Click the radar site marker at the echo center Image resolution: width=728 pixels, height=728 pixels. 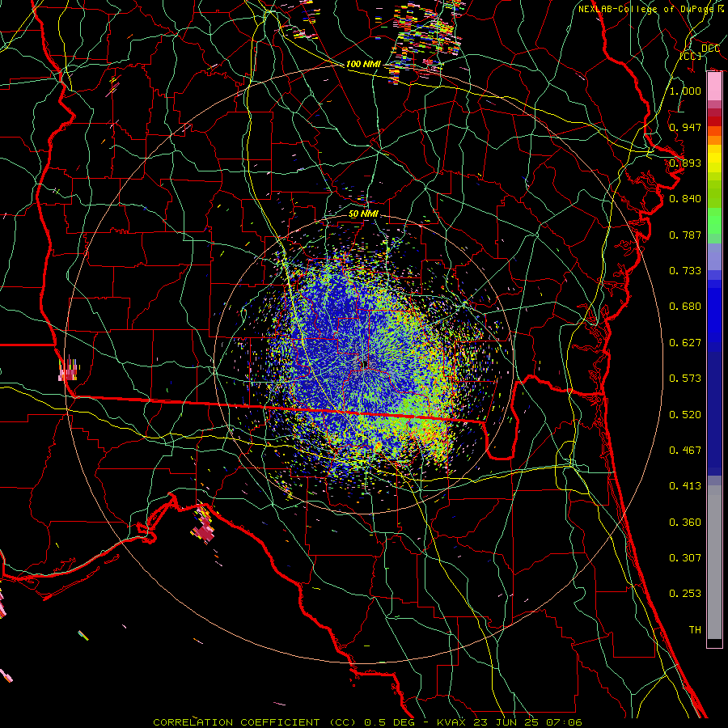point(366,363)
